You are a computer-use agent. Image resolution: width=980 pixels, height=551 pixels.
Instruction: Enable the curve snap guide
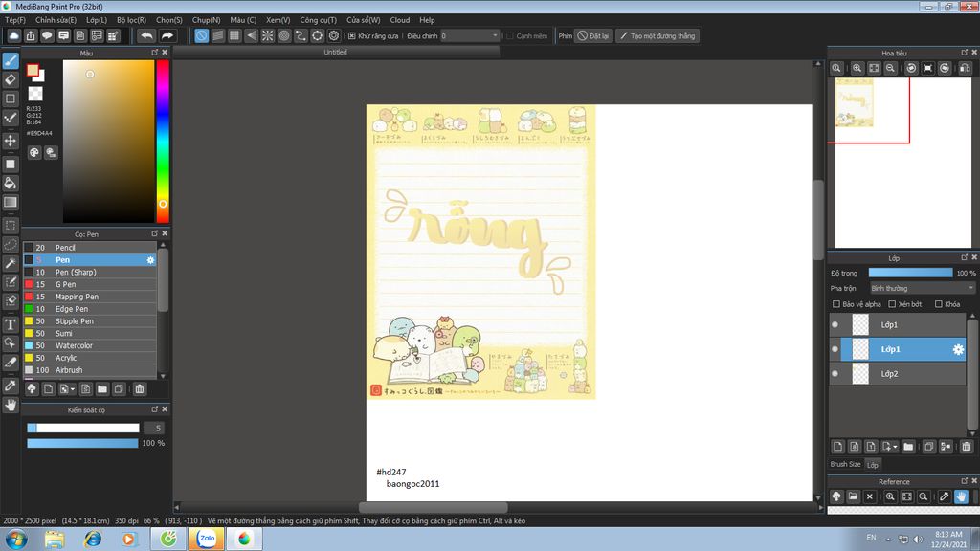301,35
